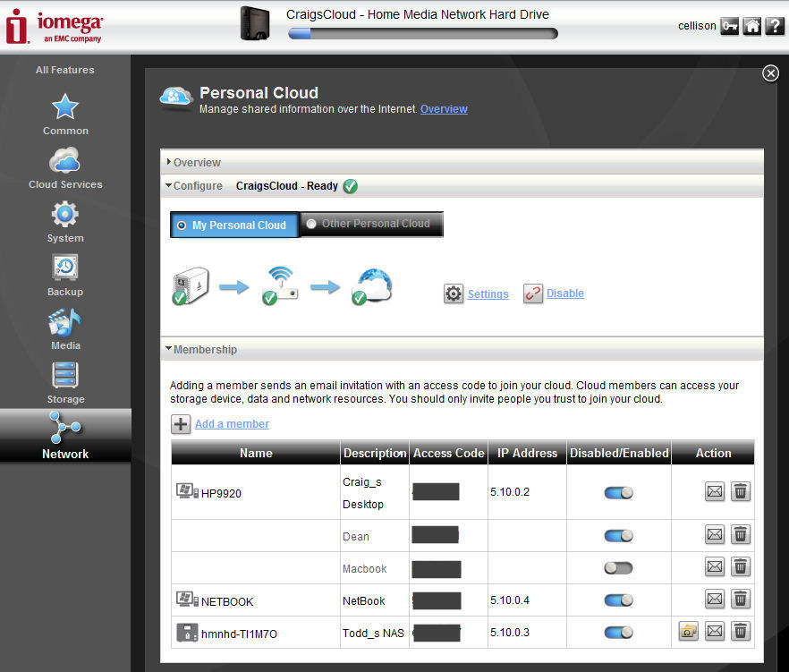Toggle NETBOOK enabled switch
Image resolution: width=789 pixels, height=672 pixels.
click(618, 600)
